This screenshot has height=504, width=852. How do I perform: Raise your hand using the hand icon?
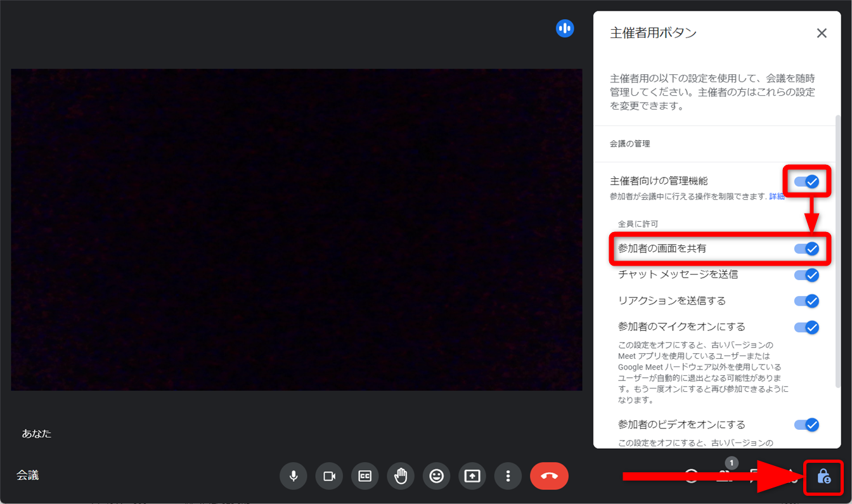(401, 476)
